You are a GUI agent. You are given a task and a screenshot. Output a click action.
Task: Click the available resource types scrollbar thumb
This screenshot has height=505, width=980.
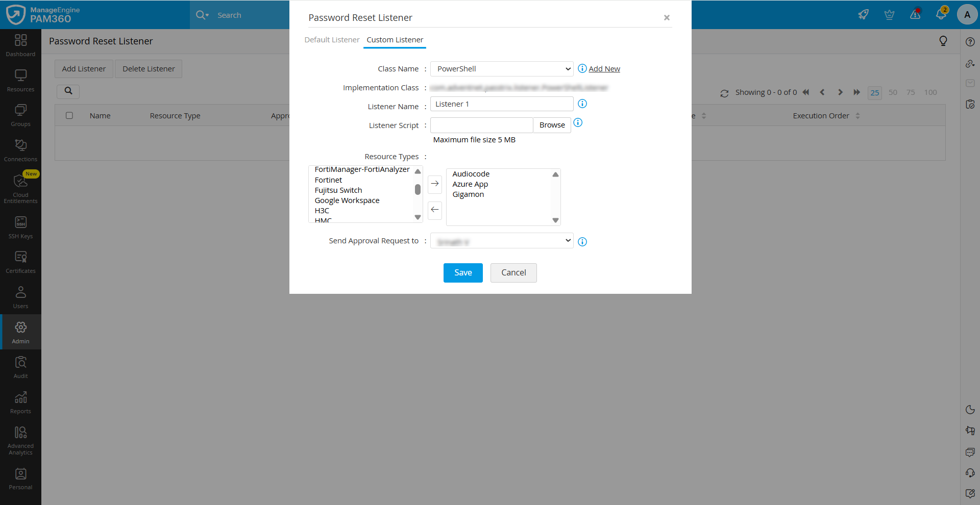pyautogui.click(x=418, y=189)
